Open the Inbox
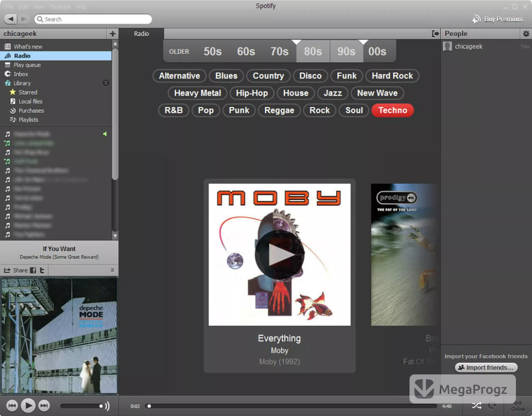The height and width of the screenshot is (416, 532). coord(21,74)
